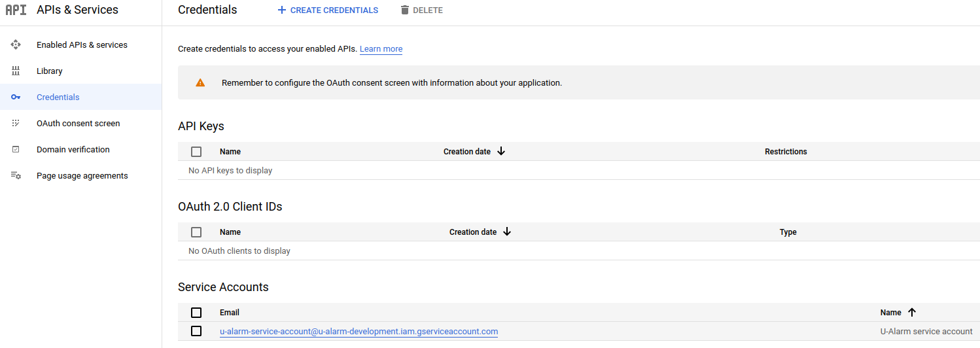Open the Library menu item
Screen dimensions: 980x348
click(50, 71)
